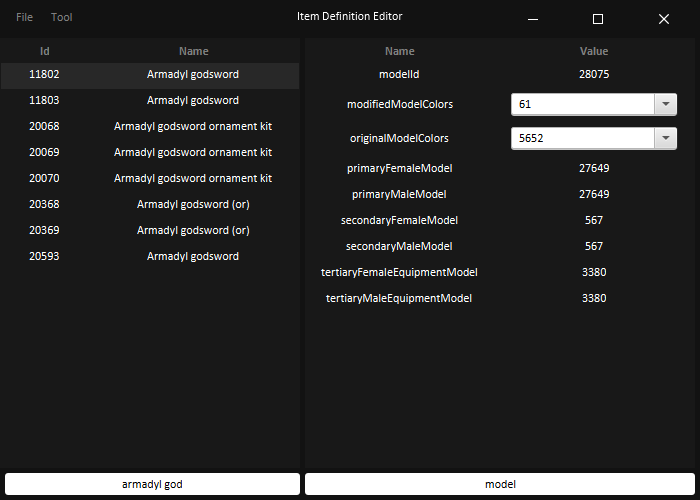Click the tertiaryFemaleEquipmentModel value 3380
Viewport: 700px width, 500px height.
[x=594, y=272]
